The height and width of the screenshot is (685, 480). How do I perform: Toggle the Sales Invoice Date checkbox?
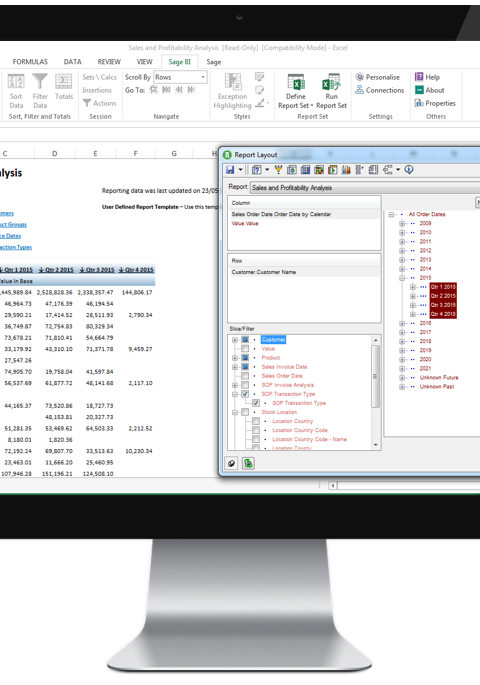point(245,367)
